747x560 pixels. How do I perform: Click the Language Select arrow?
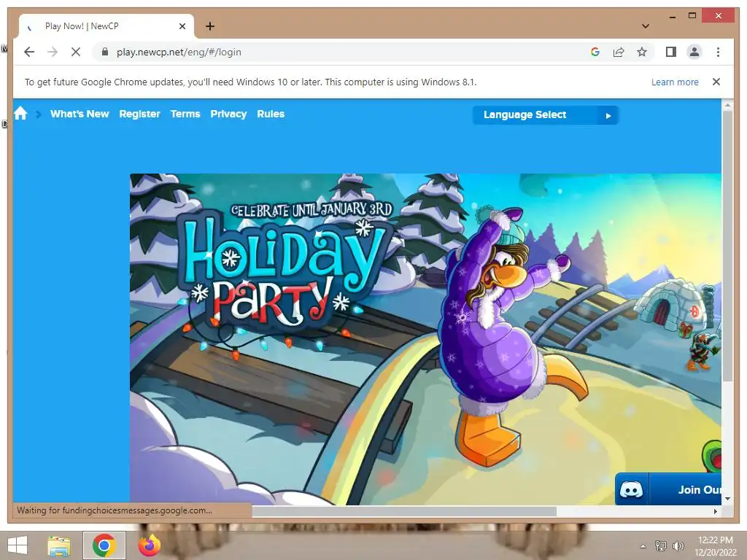[x=608, y=115]
